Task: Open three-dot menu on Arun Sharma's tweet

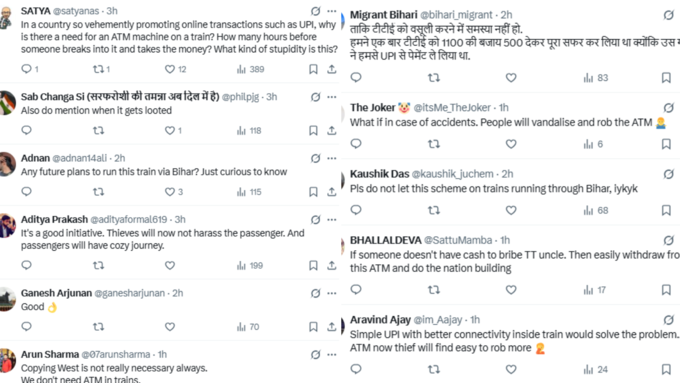Action: click(332, 354)
